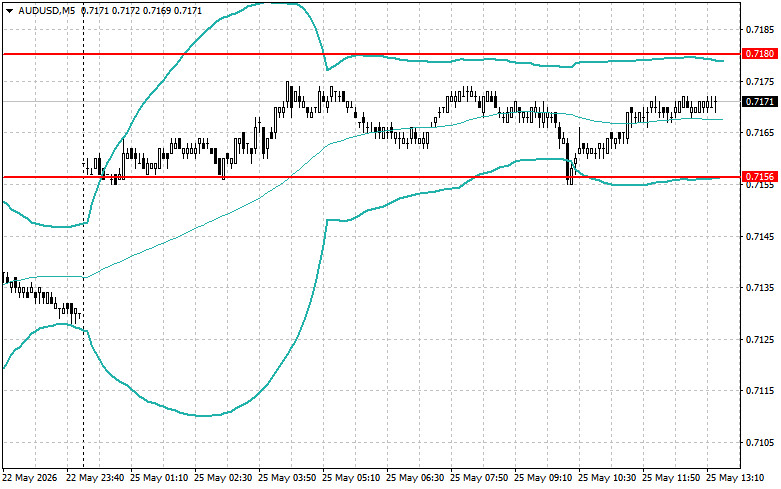This screenshot has height=489, width=781.
Task: Select the 22 May 2026 date label
Action: pyautogui.click(x=30, y=478)
